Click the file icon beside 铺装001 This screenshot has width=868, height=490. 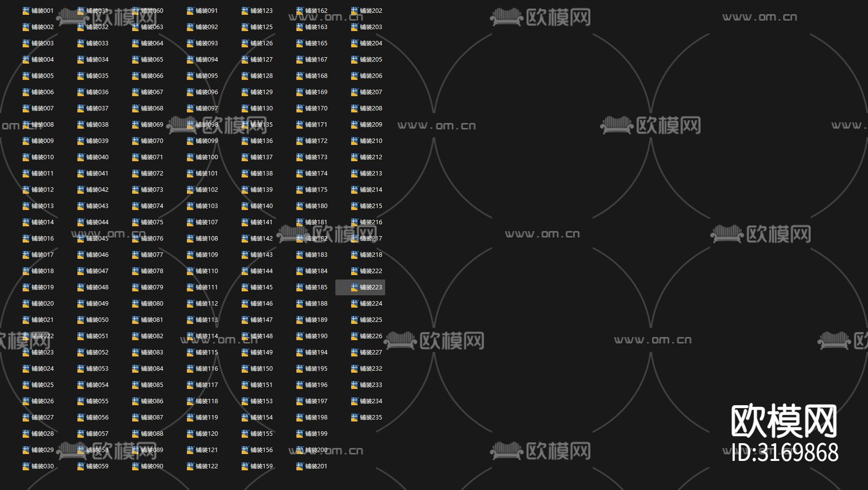[x=26, y=11]
